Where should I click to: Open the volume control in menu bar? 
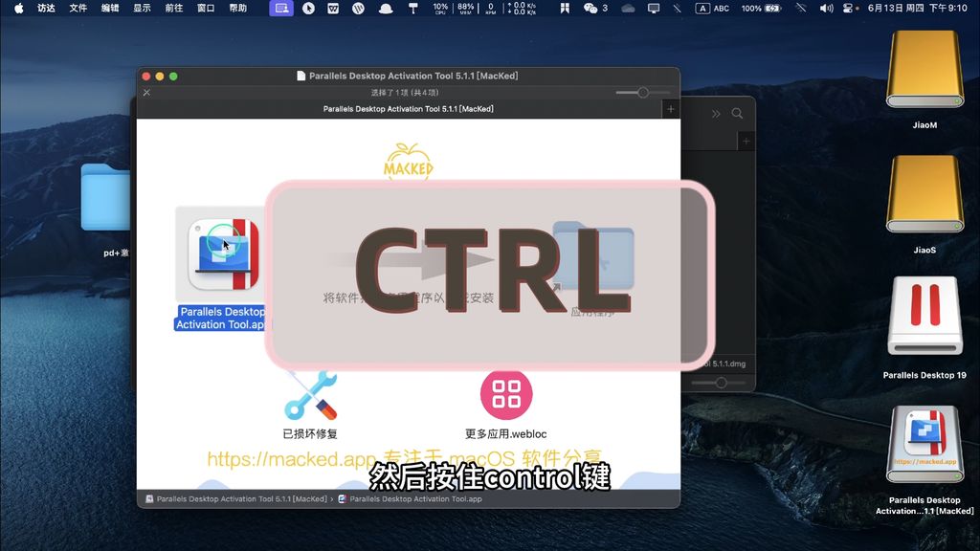[826, 8]
